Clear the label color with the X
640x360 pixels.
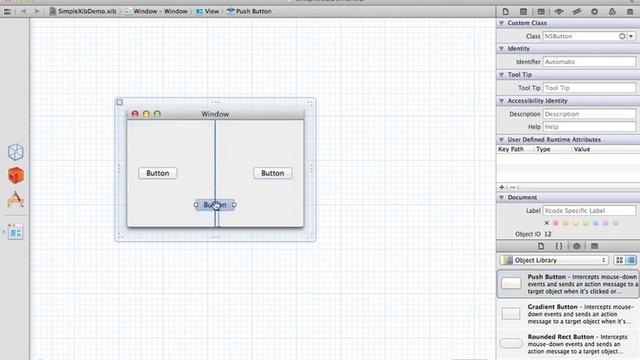coord(547,223)
